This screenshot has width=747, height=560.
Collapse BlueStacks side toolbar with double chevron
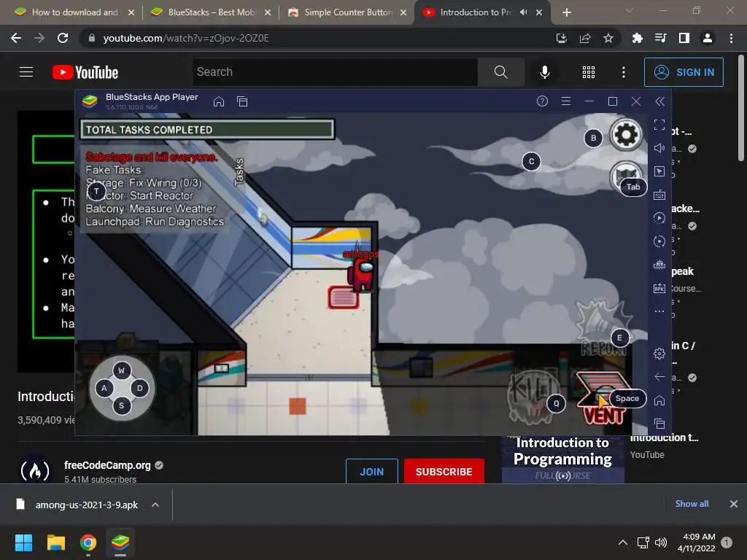(x=659, y=101)
